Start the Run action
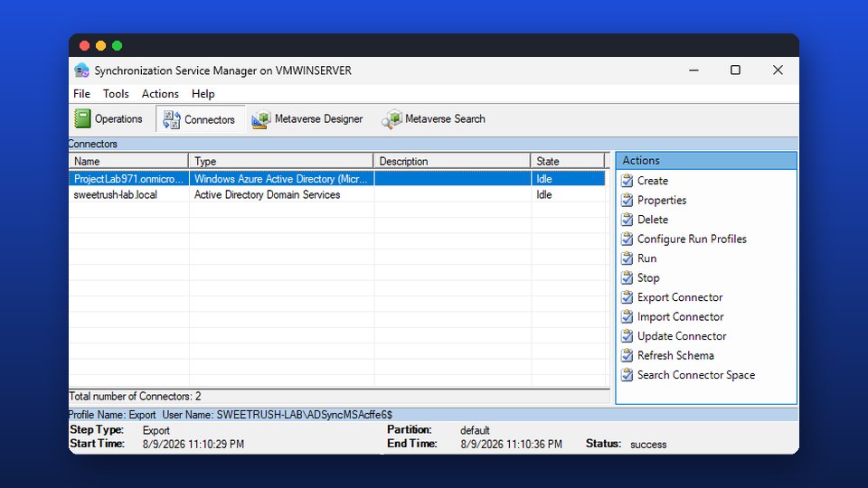This screenshot has height=488, width=868. (646, 258)
